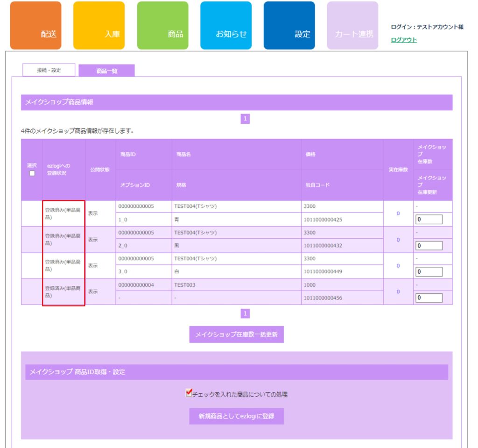
Task: Click stock update field for code 1011000000449
Action: [429, 271]
